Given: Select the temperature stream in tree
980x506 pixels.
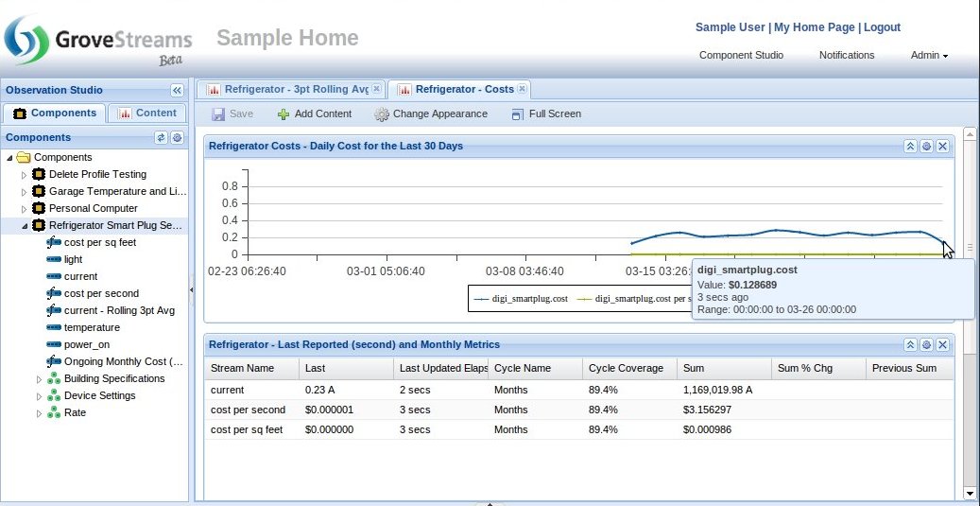Looking at the screenshot, I should [x=92, y=327].
